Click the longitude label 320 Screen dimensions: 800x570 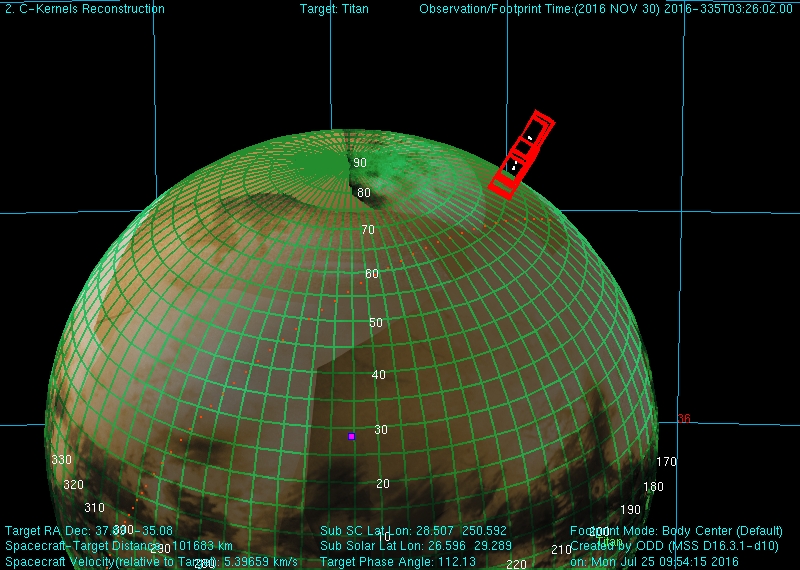click(x=73, y=484)
